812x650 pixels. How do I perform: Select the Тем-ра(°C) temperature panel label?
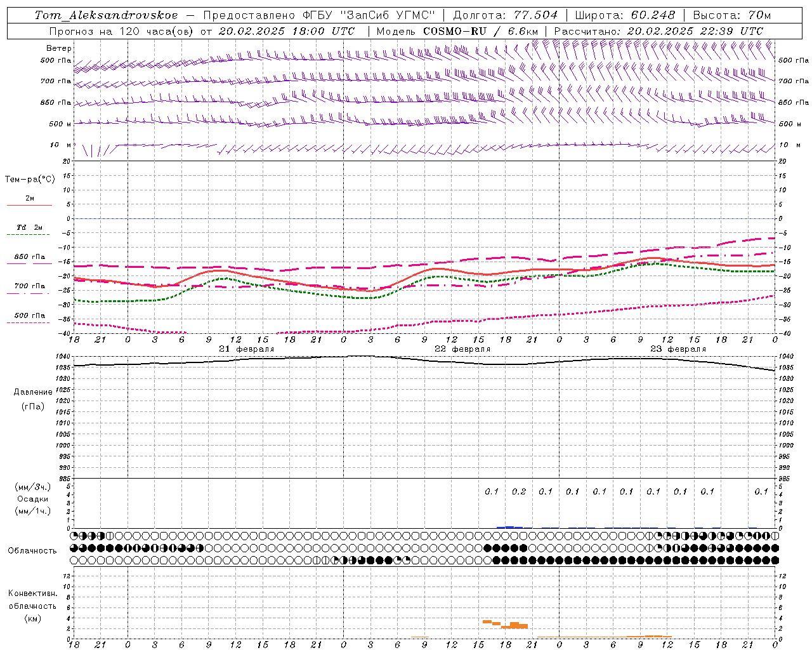(x=30, y=180)
